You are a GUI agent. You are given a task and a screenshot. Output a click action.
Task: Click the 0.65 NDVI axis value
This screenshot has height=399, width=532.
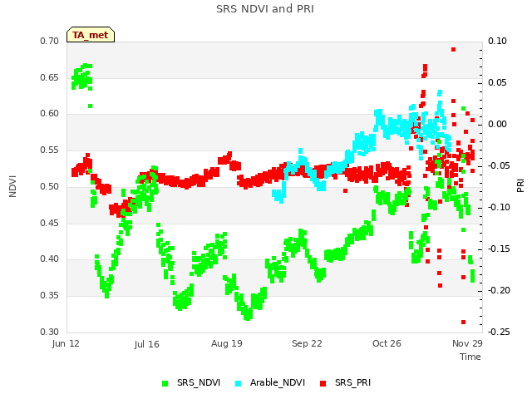(x=50, y=77)
